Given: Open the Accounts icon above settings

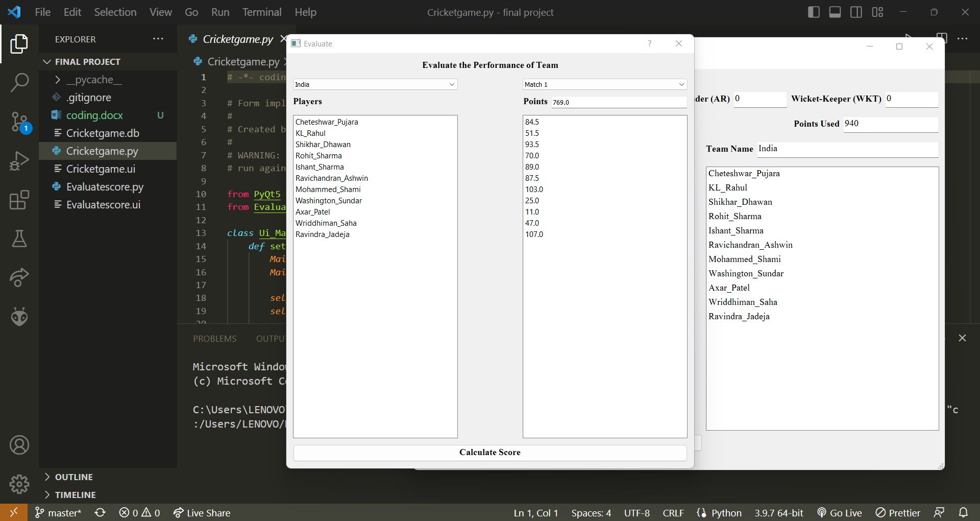Looking at the screenshot, I should [x=19, y=445].
